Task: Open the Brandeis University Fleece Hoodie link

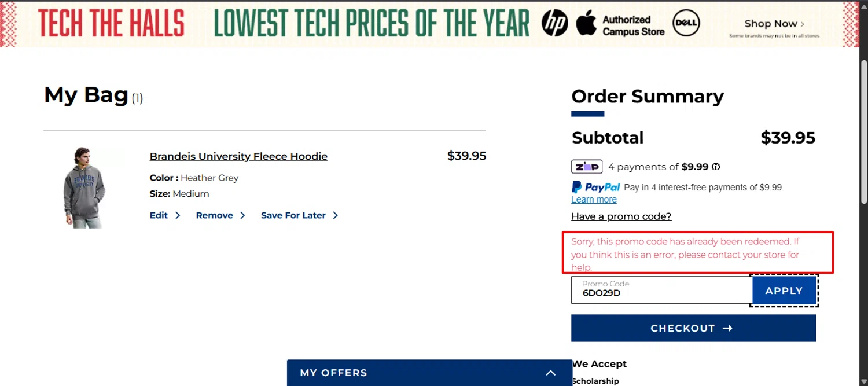Action: pyautogui.click(x=238, y=156)
